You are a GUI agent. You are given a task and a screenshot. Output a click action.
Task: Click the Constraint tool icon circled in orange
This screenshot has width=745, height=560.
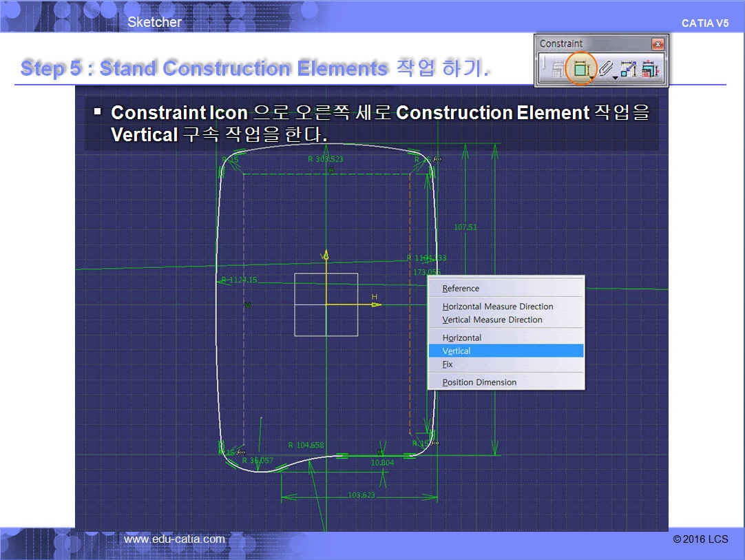coord(580,69)
